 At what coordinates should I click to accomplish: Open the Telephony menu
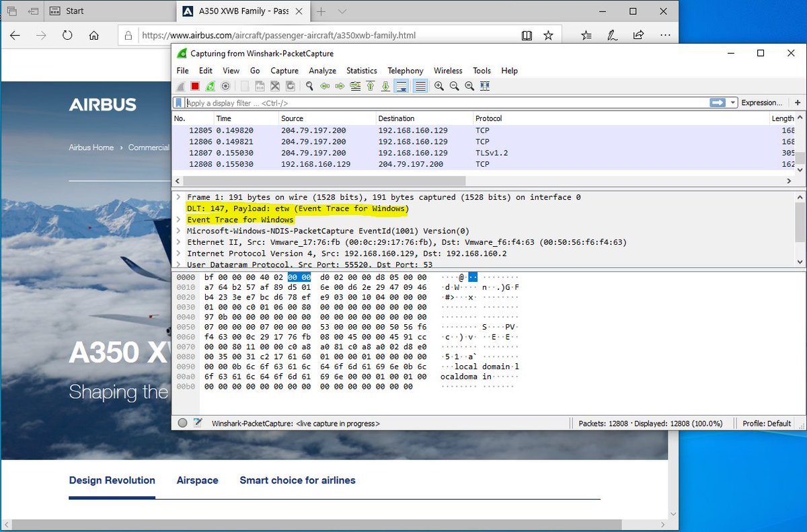(406, 71)
